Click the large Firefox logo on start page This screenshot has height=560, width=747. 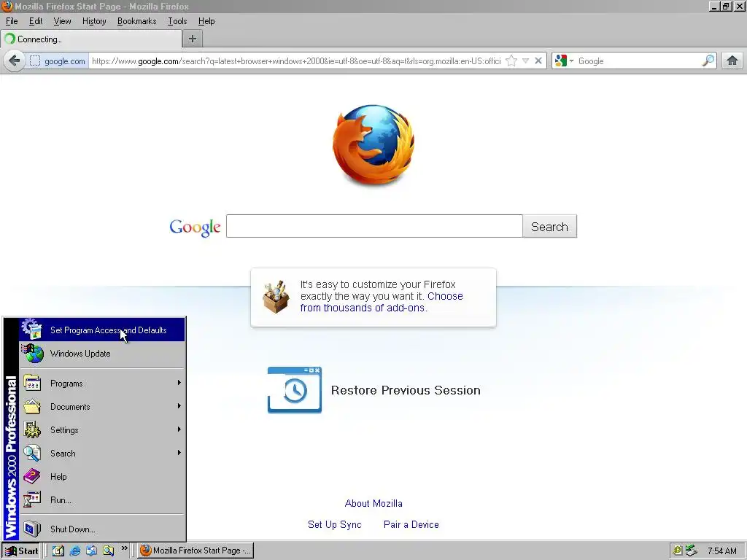(x=373, y=144)
